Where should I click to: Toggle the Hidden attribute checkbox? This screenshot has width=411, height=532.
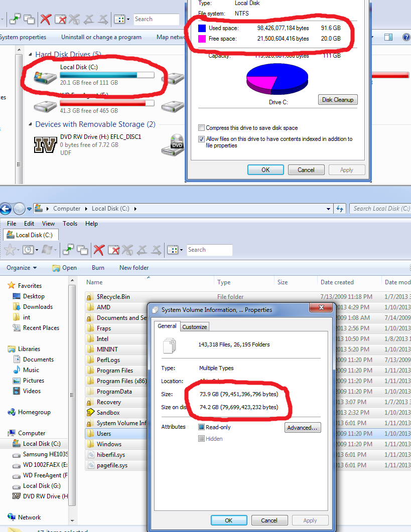click(x=201, y=439)
